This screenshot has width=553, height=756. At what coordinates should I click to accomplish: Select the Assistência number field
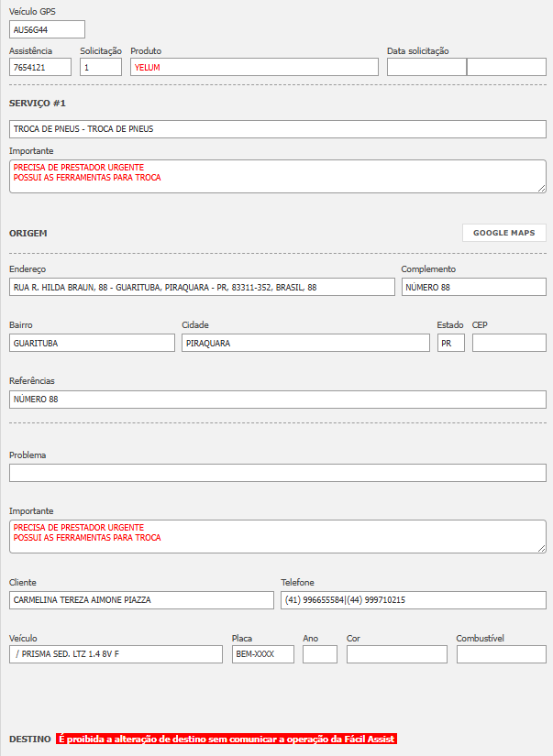click(40, 67)
